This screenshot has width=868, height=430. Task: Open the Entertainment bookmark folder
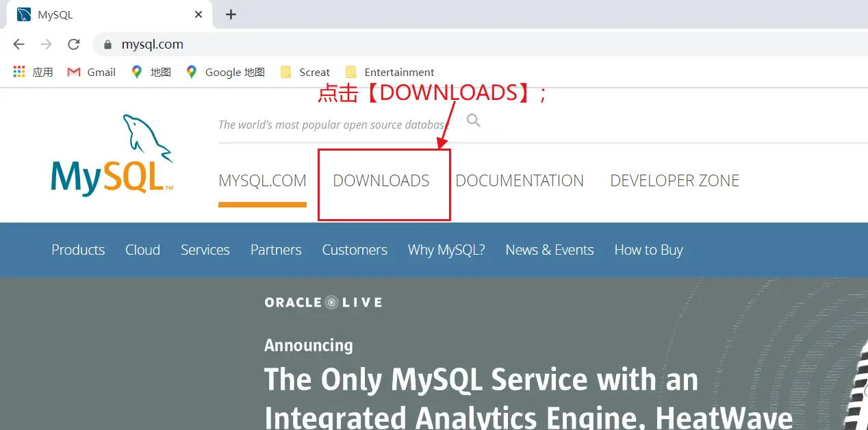coord(390,72)
